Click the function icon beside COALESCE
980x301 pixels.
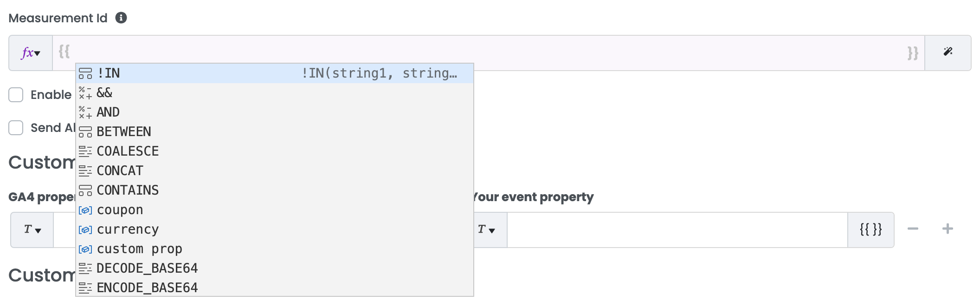[x=85, y=151]
